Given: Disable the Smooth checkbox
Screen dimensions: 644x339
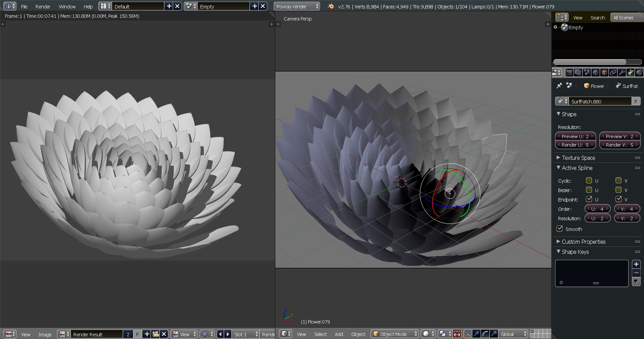Looking at the screenshot, I should (559, 229).
